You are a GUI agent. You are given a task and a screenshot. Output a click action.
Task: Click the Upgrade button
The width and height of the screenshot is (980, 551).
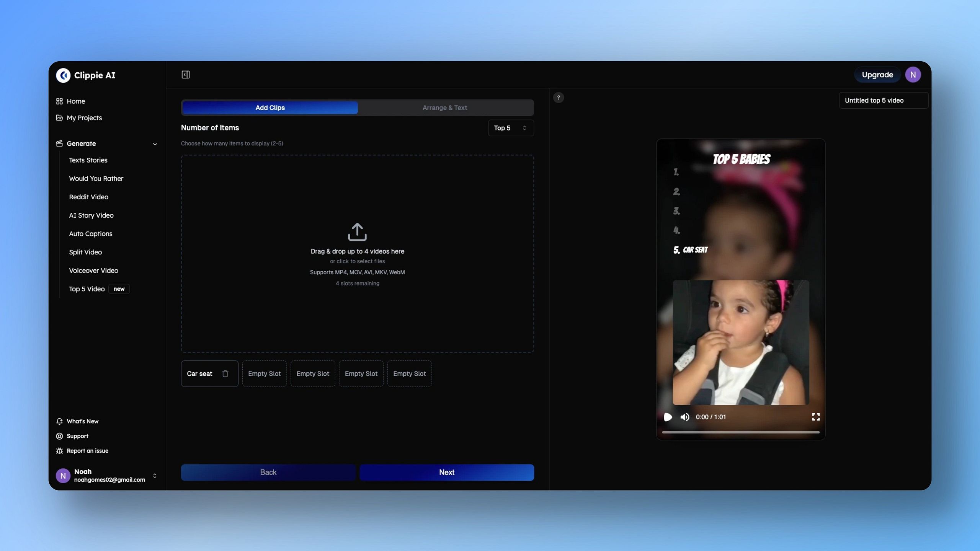coord(877,75)
